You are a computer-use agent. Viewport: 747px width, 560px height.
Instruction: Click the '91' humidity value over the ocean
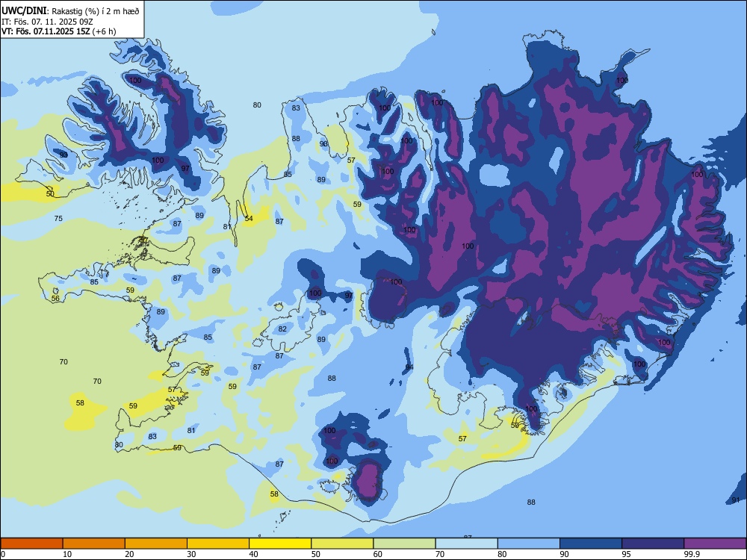coord(736,500)
